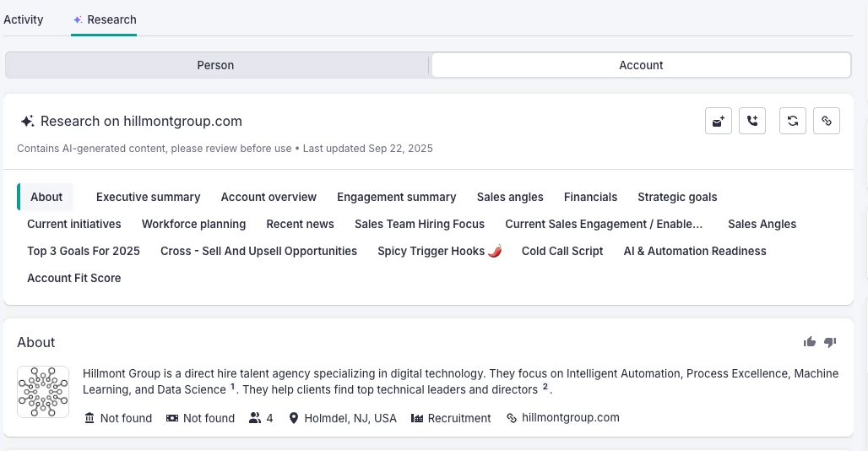Open the Spicy Trigger Hooks section
This screenshot has width=868, height=451.
click(440, 251)
